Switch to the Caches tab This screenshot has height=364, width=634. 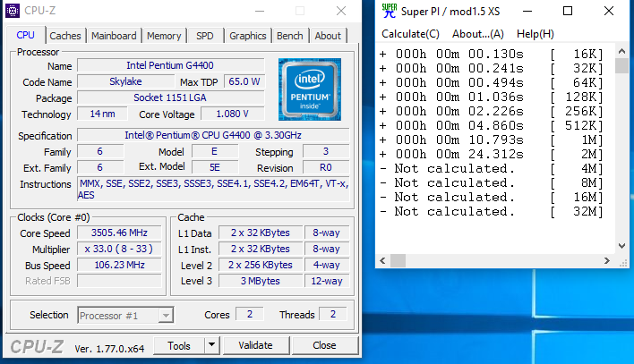point(65,36)
